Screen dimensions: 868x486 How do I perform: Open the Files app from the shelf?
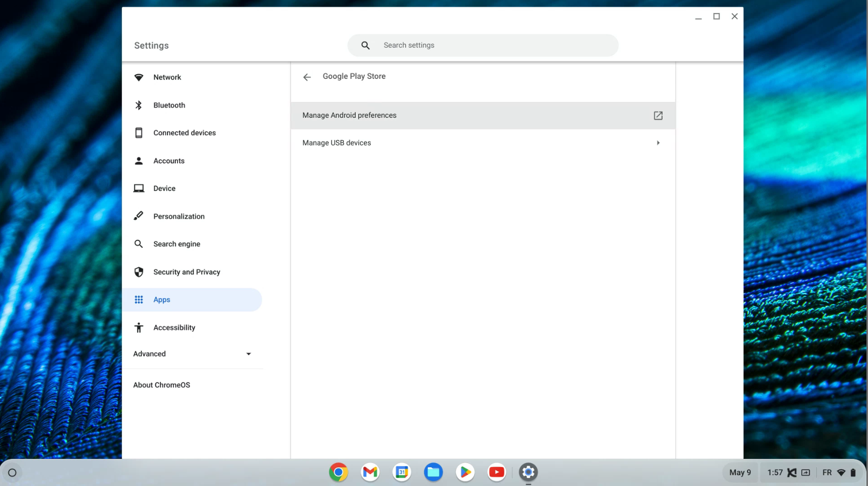pyautogui.click(x=433, y=472)
